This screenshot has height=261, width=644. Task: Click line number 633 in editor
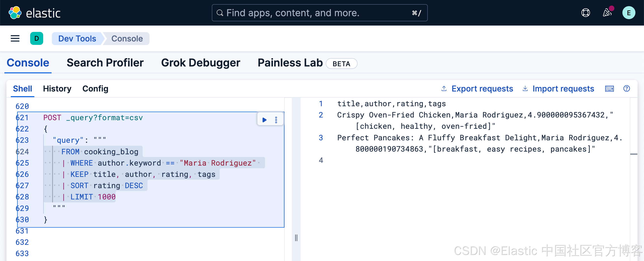tap(22, 253)
